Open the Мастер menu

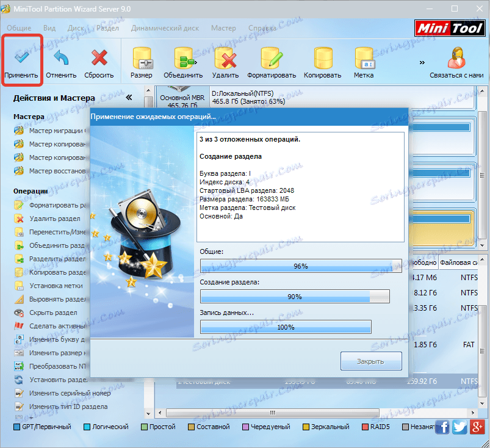[223, 28]
